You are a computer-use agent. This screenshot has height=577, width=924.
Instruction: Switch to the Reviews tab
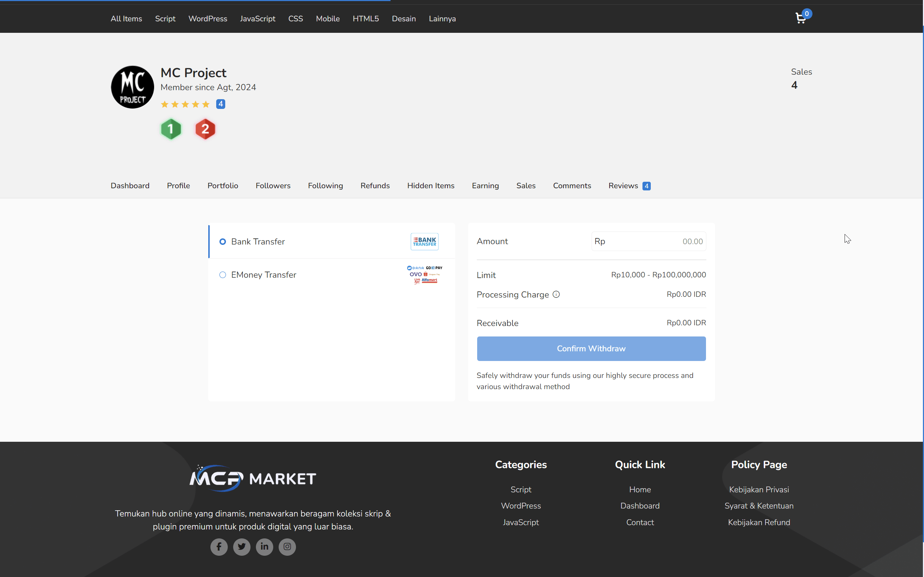coord(623,186)
